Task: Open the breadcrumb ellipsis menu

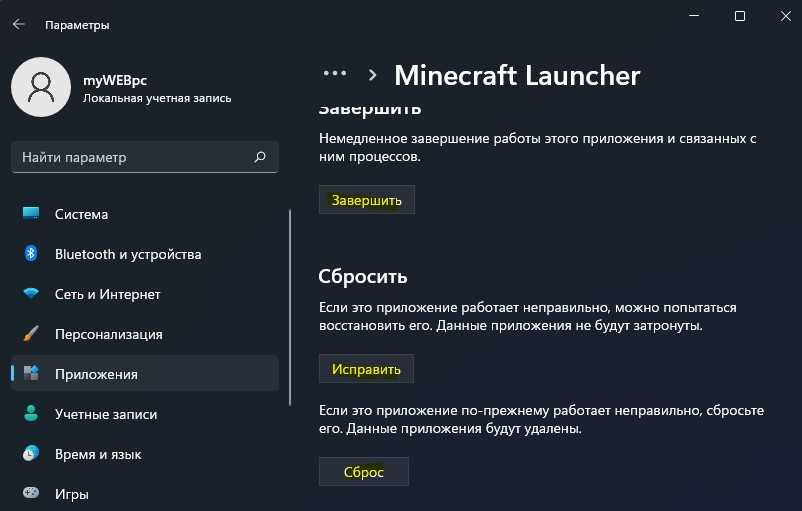Action: click(334, 75)
